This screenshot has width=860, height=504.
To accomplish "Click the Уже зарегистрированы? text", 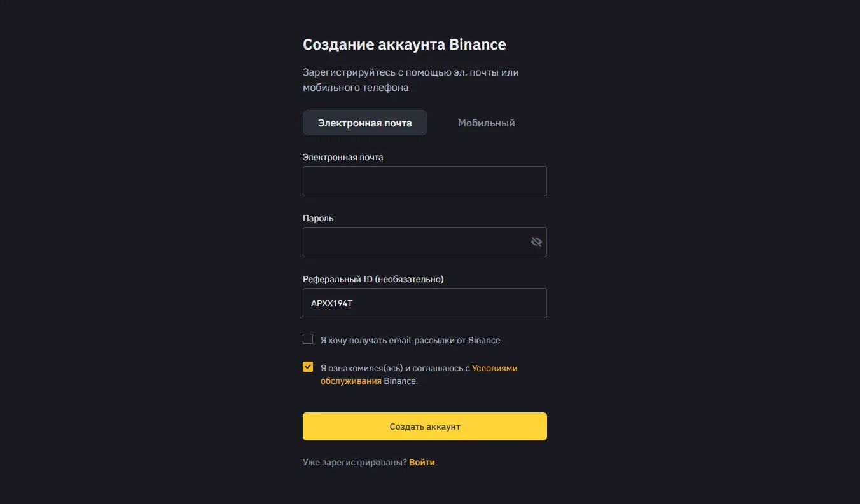I will 354,462.
